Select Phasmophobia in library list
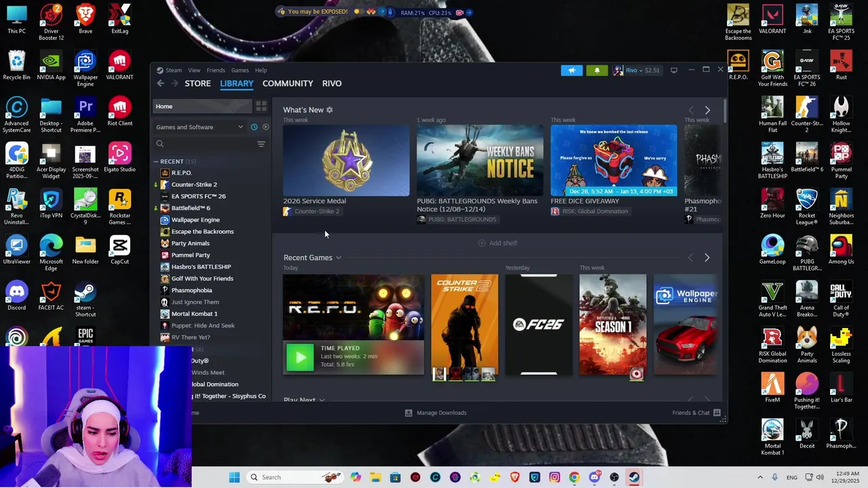Viewport: 868px width, 488px height. tap(191, 290)
